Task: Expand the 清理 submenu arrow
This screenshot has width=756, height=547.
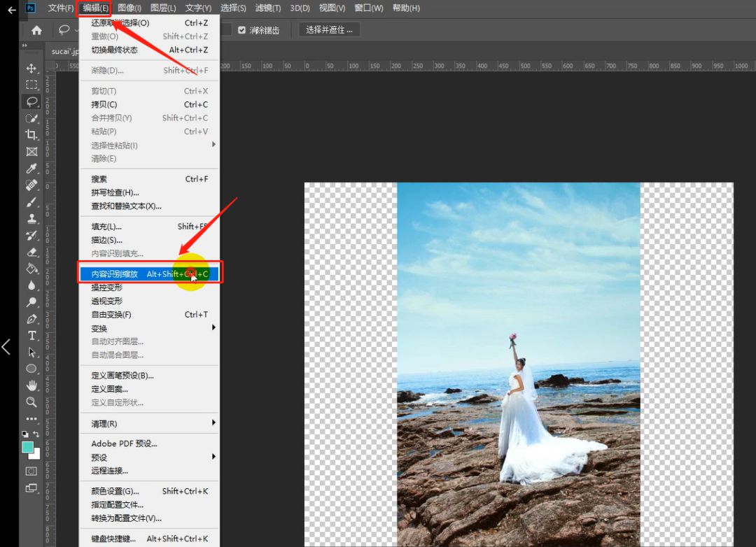Action: click(x=213, y=422)
